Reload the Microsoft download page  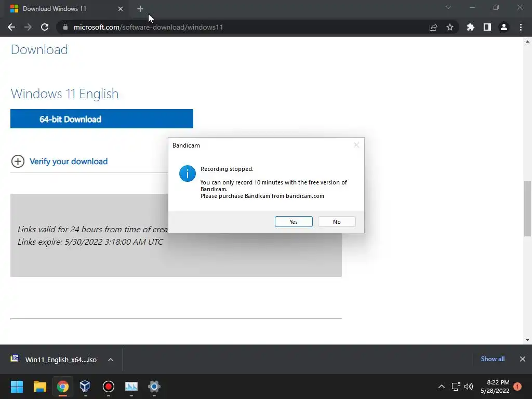point(45,27)
